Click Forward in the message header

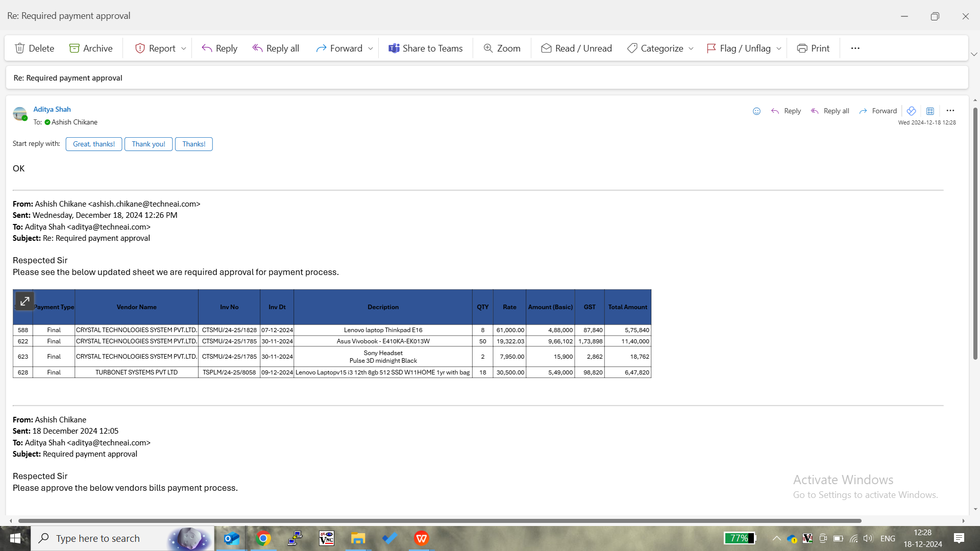(878, 111)
